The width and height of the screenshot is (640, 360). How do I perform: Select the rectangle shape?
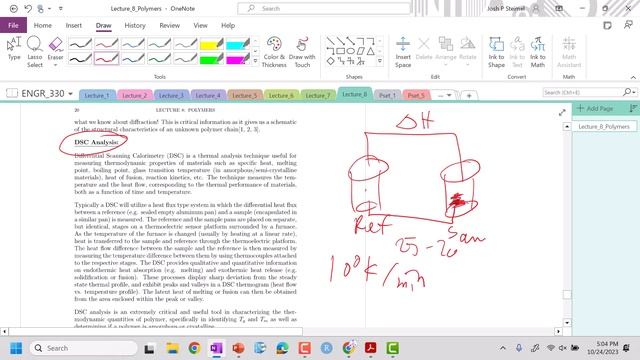tap(340, 51)
